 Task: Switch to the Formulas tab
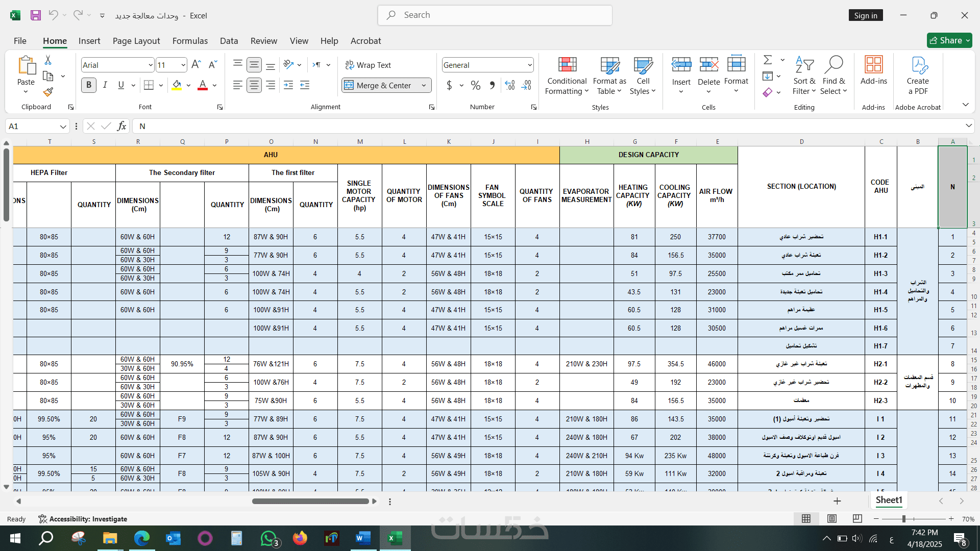click(190, 41)
